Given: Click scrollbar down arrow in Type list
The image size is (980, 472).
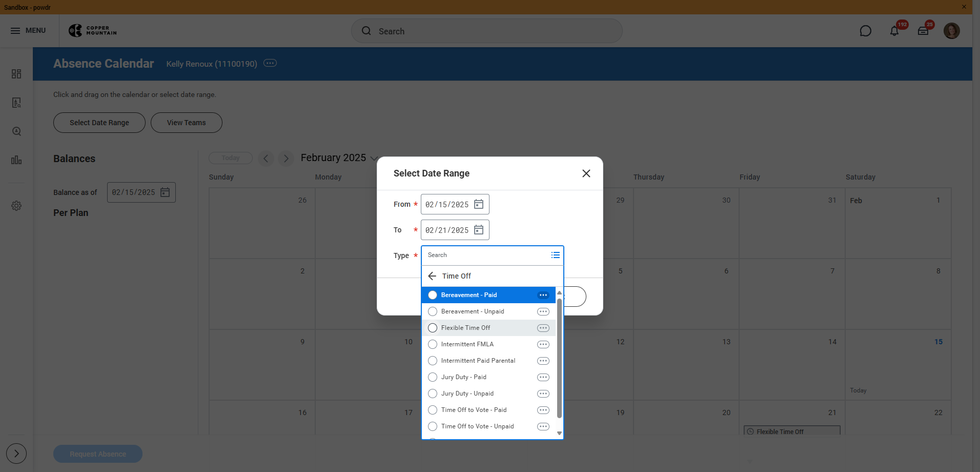Looking at the screenshot, I should (x=559, y=434).
